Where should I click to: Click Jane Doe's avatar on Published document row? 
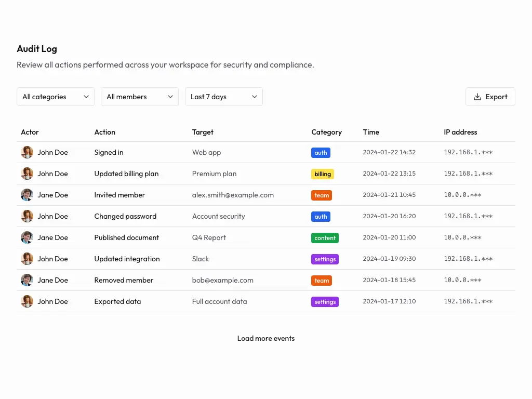point(26,237)
